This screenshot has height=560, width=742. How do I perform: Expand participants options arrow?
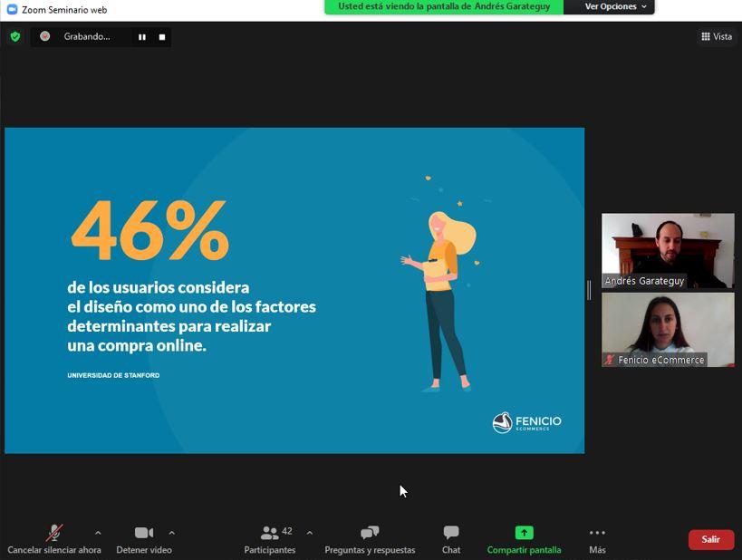point(309,533)
